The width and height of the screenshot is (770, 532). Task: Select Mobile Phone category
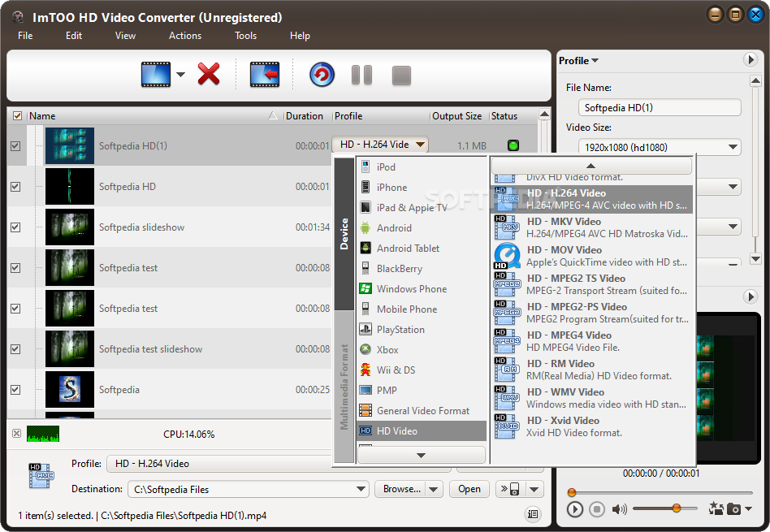pos(422,309)
